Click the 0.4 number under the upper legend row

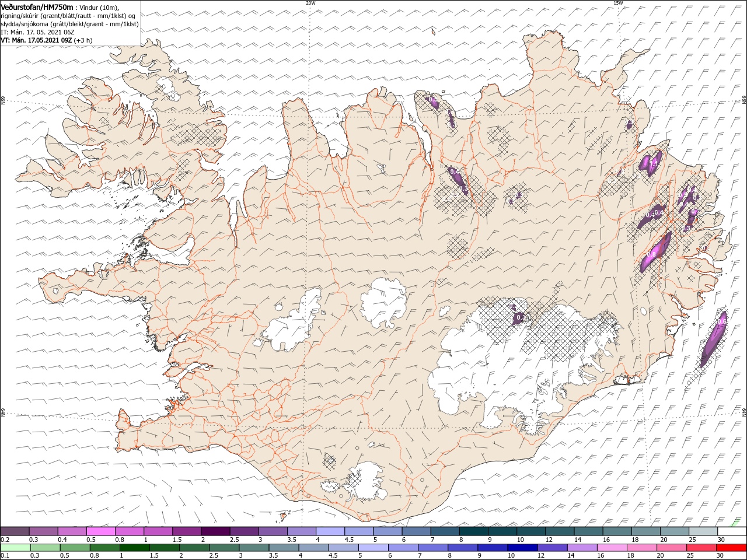(62, 540)
